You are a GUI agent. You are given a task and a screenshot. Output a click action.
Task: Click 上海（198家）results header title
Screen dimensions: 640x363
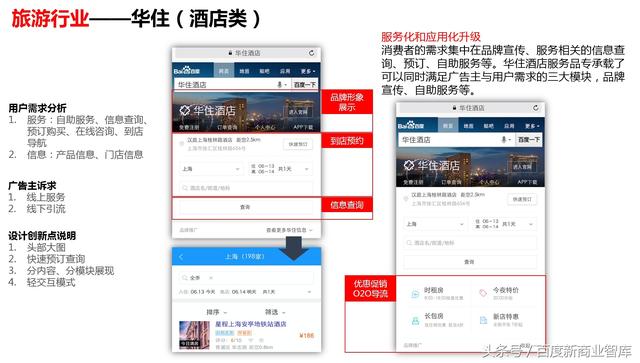[244, 256]
